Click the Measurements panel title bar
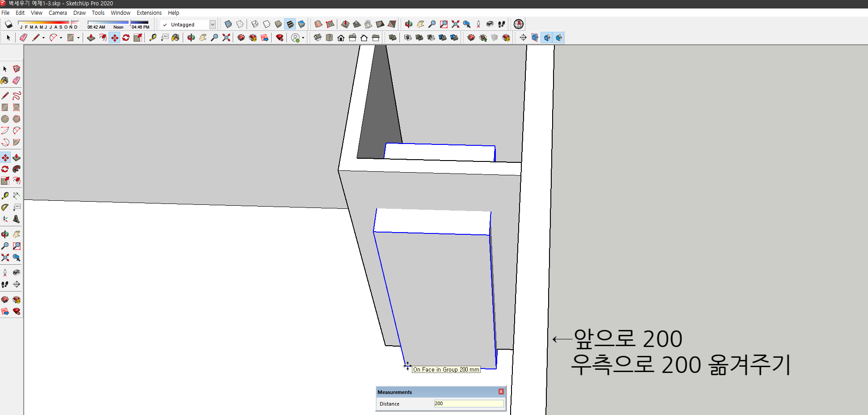The width and height of the screenshot is (868, 415). pyautogui.click(x=440, y=392)
